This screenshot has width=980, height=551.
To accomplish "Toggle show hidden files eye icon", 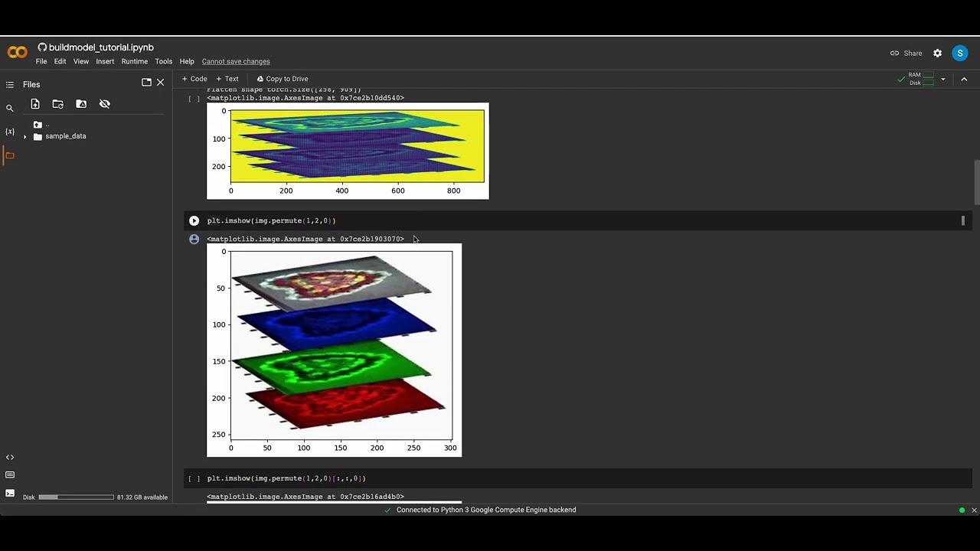I will (x=105, y=104).
